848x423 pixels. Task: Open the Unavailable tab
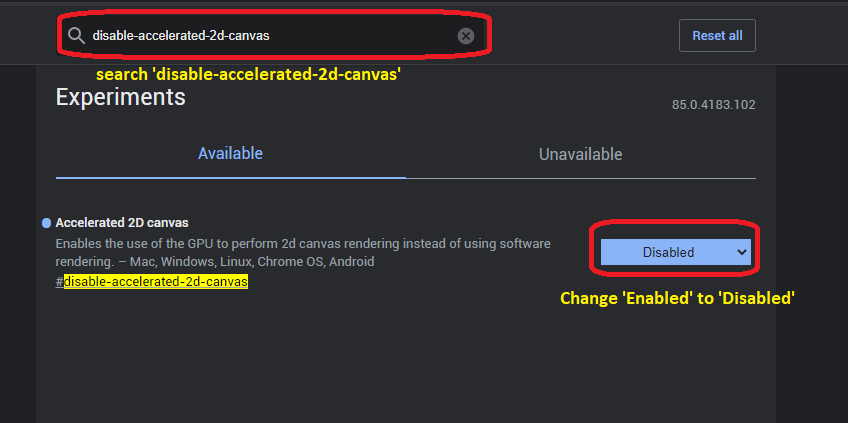click(x=580, y=154)
